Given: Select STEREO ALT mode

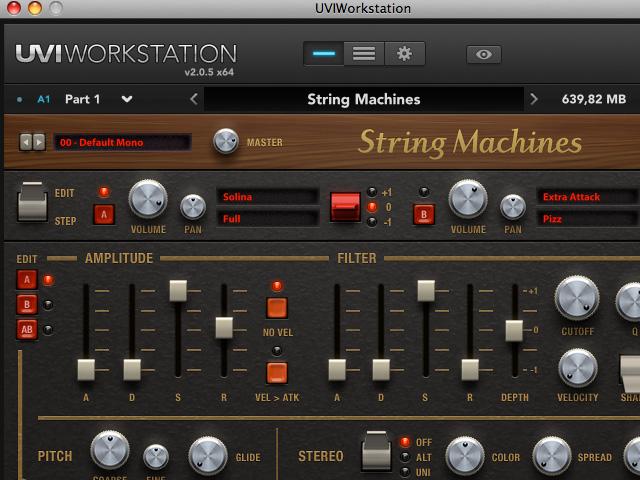Looking at the screenshot, I should (405, 457).
